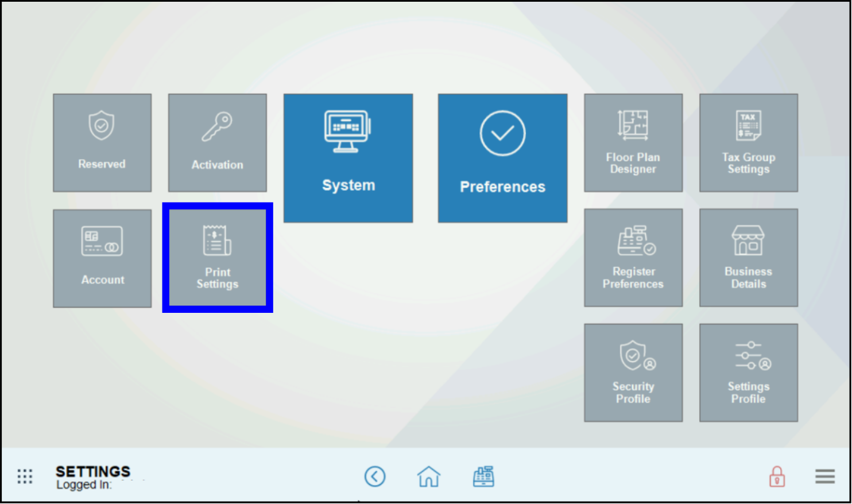The width and height of the screenshot is (852, 504).
Task: Open the Register Preferences tile
Action: click(632, 257)
